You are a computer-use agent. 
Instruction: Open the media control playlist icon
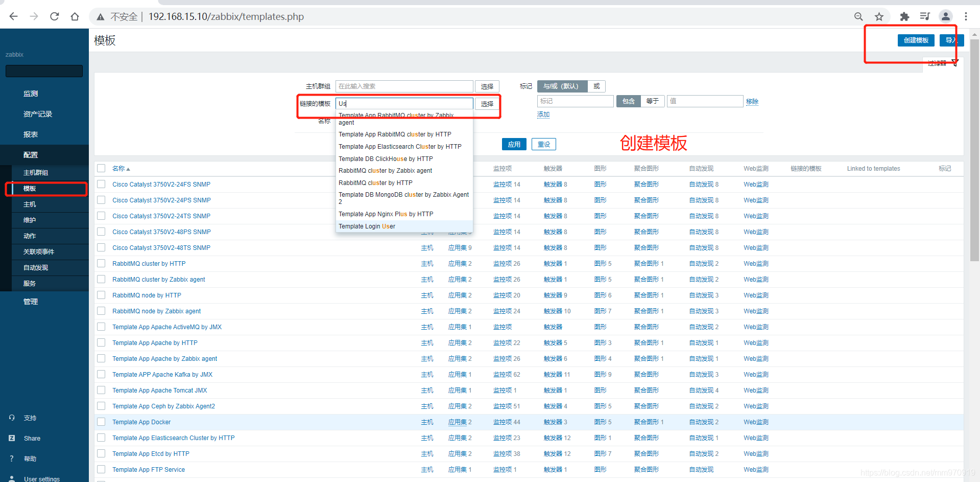coord(925,16)
